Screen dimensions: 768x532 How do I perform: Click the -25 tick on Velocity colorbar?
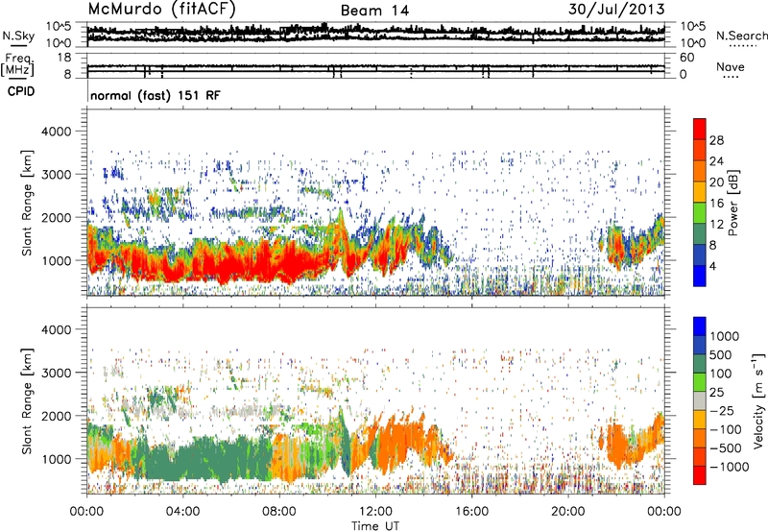tap(723, 410)
